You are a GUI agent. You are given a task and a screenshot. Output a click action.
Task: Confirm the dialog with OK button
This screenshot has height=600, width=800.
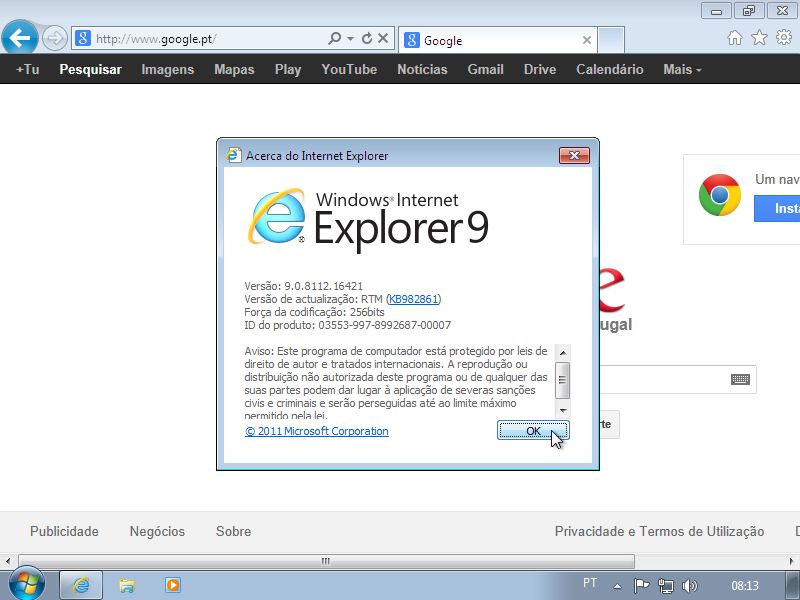533,431
